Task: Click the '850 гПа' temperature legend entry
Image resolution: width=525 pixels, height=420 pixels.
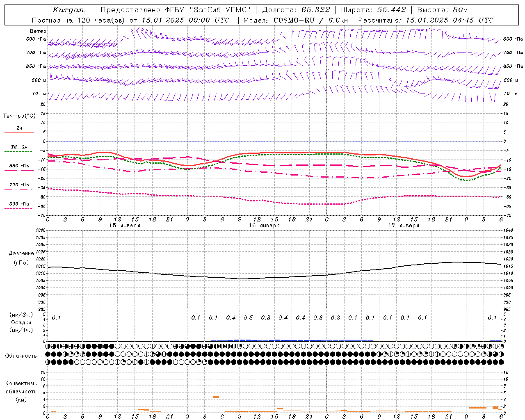Action: click(x=19, y=166)
